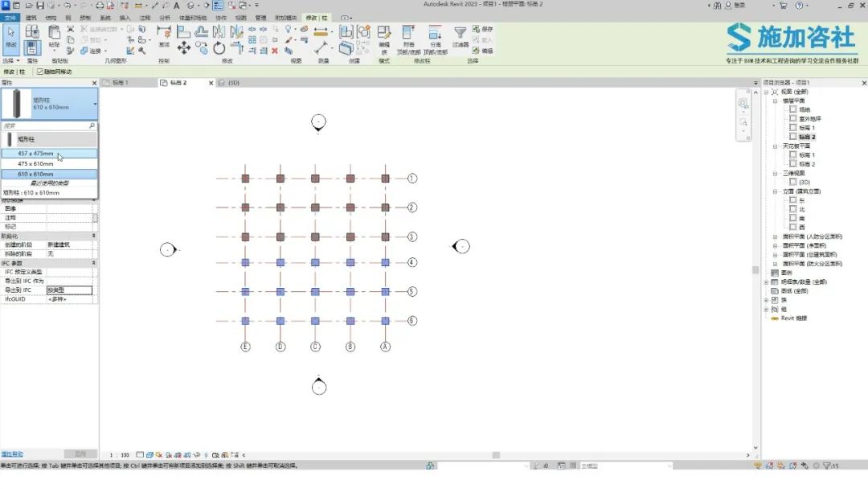
Task: Click the 'Export to IFC' value field
Action: (x=69, y=290)
